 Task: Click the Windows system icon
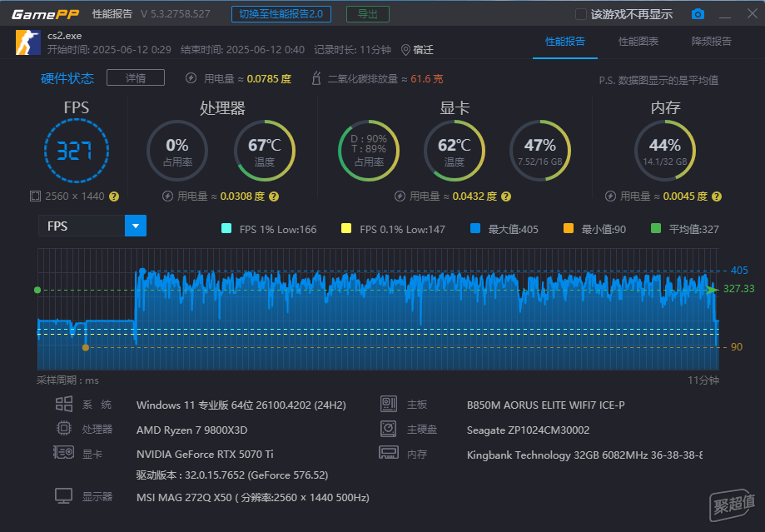[64, 404]
